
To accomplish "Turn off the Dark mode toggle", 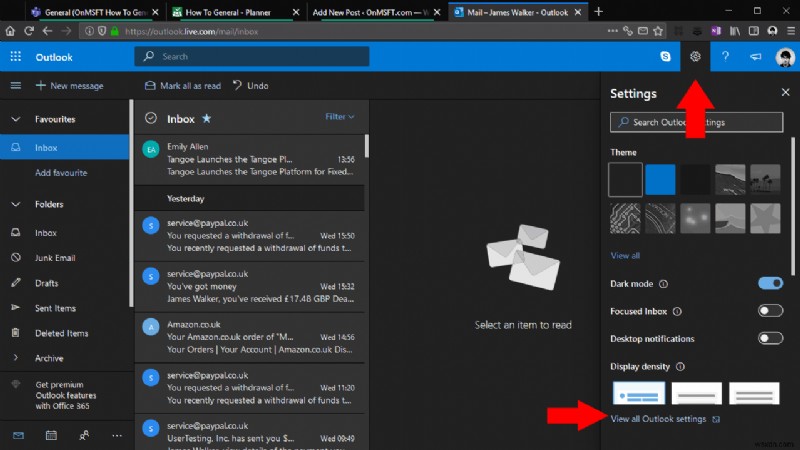I will pyautogui.click(x=770, y=283).
